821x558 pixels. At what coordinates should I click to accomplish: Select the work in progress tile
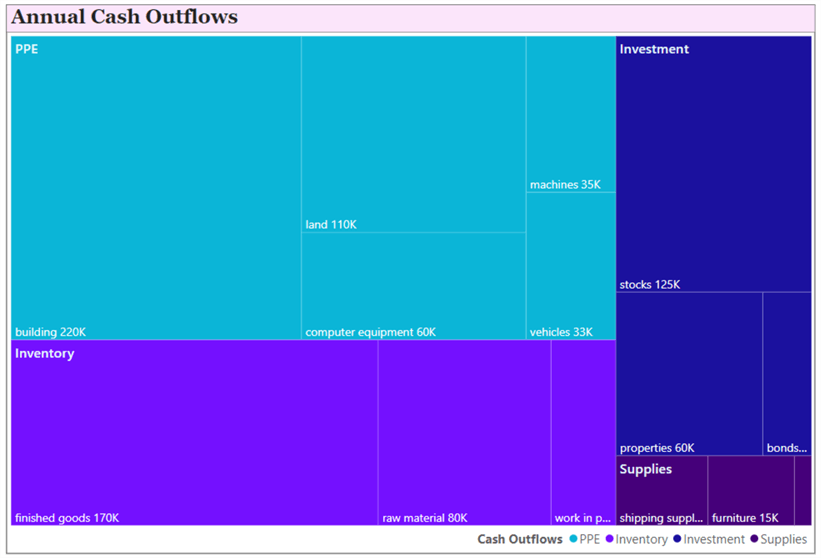point(583,432)
